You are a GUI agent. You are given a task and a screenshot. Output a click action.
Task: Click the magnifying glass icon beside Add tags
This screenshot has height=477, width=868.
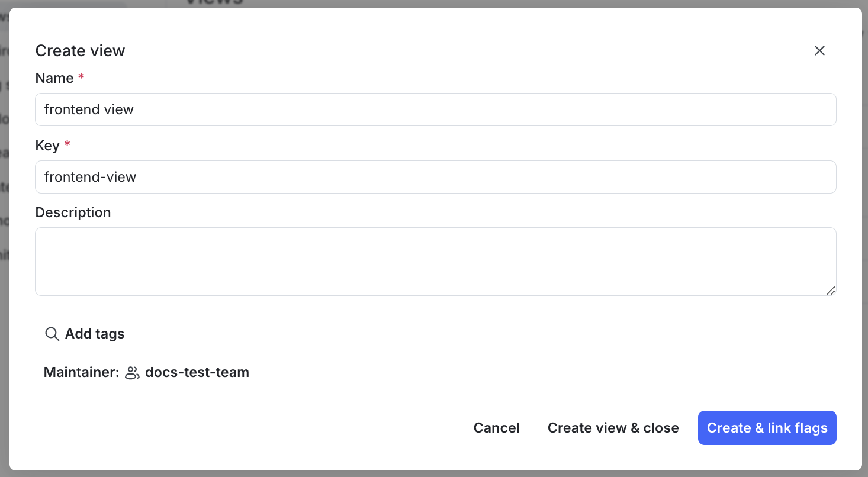click(52, 334)
